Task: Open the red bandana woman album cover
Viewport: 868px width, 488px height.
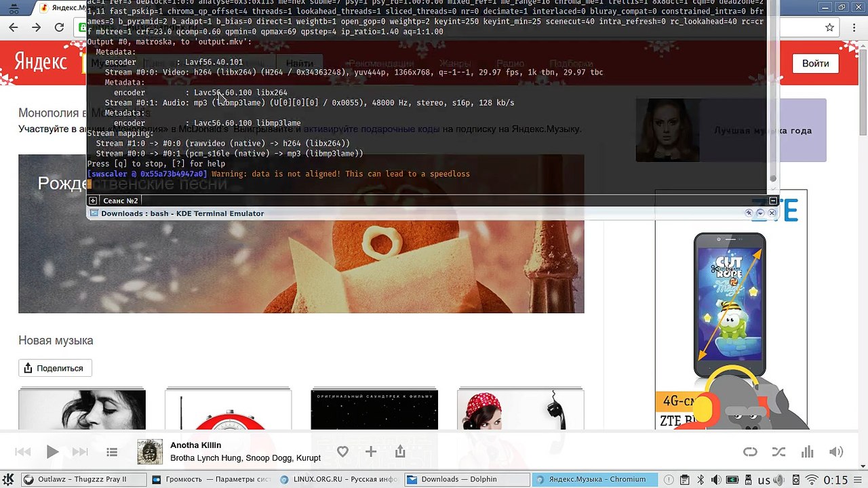Action: click(521, 409)
